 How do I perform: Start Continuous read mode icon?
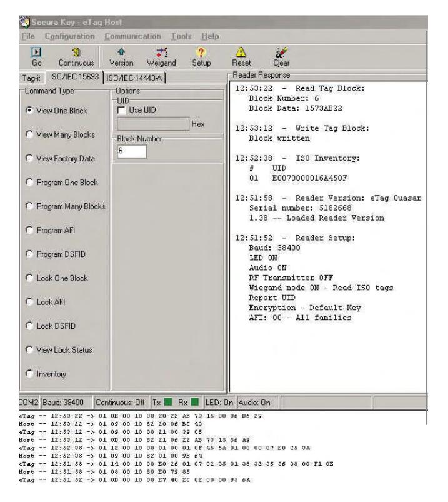76,52
